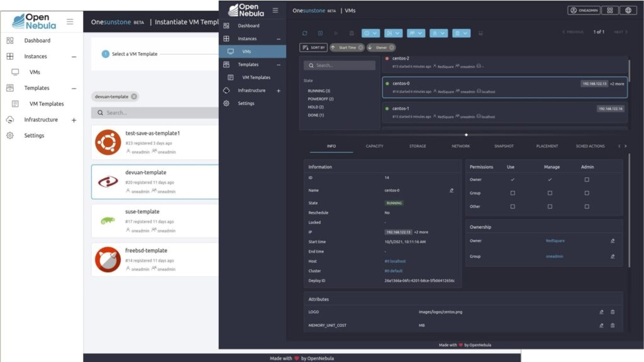Select the centos-1 VM row

(x=505, y=112)
